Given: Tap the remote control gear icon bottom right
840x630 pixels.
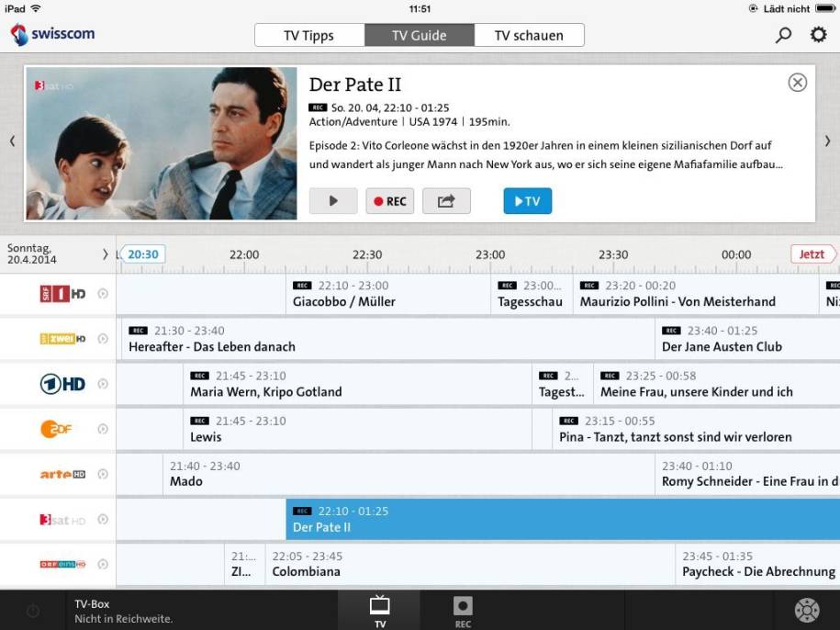Looking at the screenshot, I should pos(806,610).
